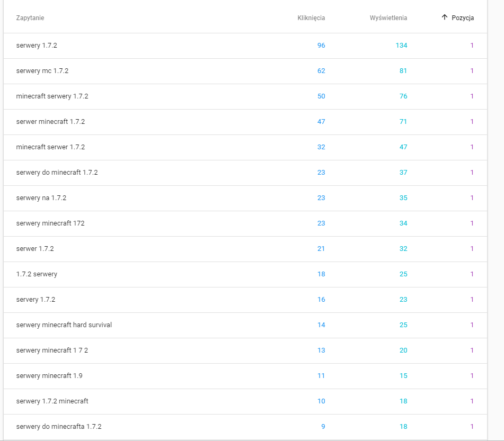Select "serwery do minecraft 1.7.2" row

click(57, 173)
